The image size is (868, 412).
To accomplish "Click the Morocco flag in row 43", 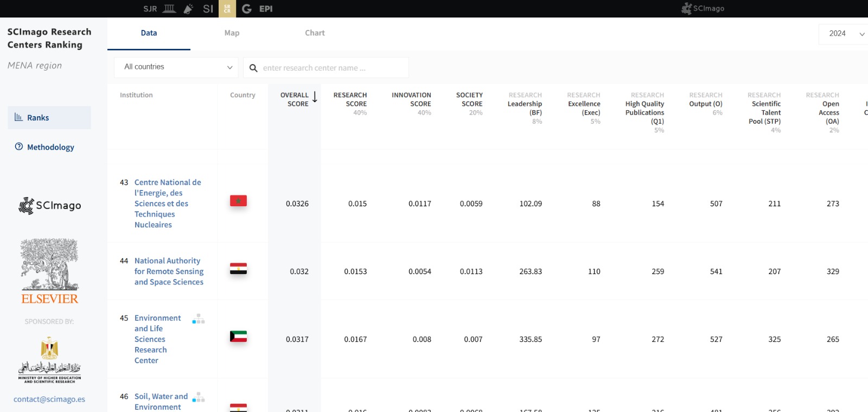I will pos(238,201).
